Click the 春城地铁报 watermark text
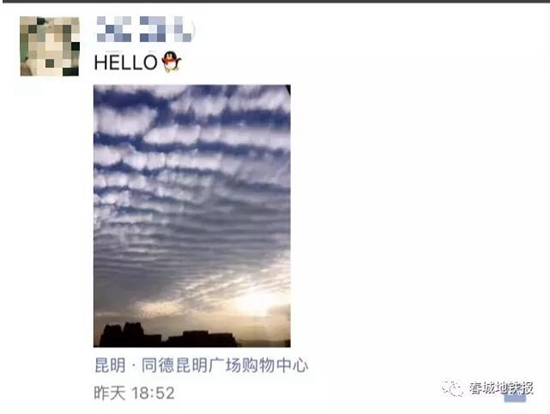Screen dimensions: 550x414 pos(502,388)
